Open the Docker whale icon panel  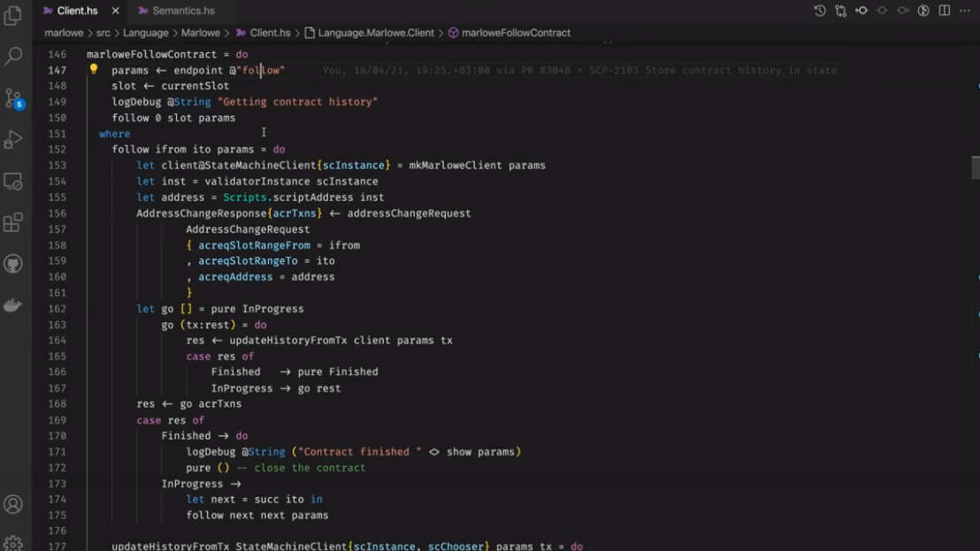pyautogui.click(x=13, y=305)
